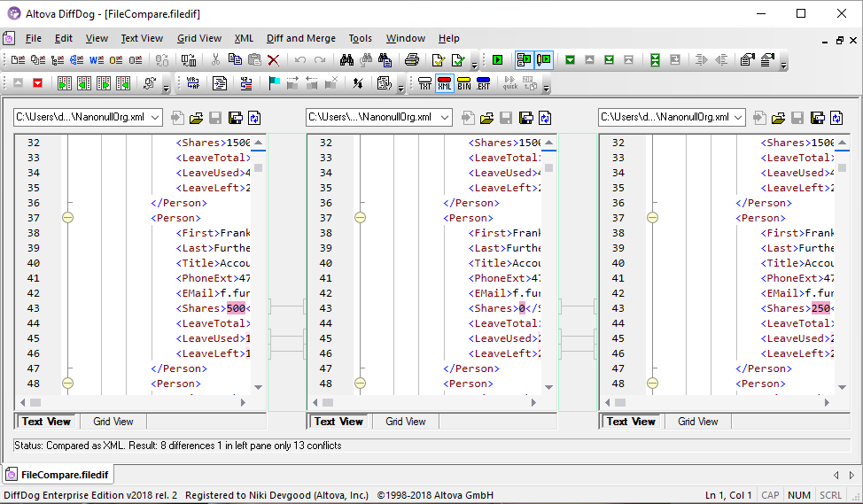Go to next difference green arrow
Viewport: 863px width, 504px height.
tap(571, 60)
